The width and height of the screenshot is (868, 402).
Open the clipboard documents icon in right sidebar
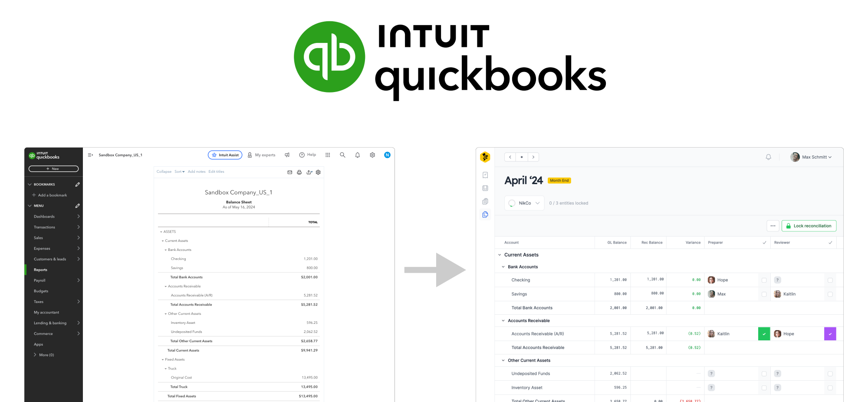coord(485,201)
